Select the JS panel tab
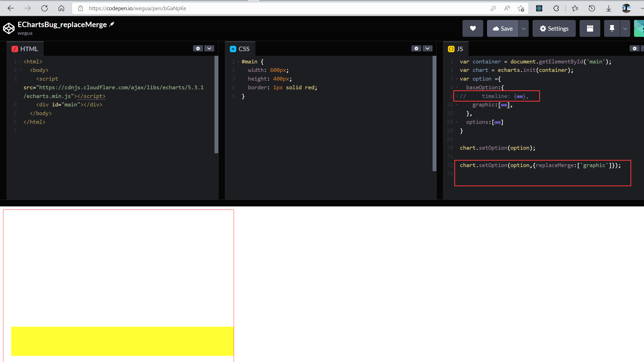 point(456,49)
